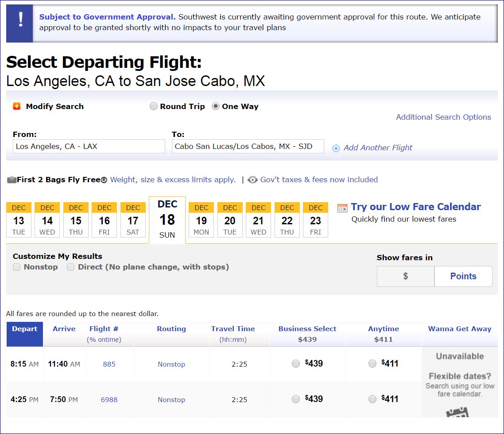Image resolution: width=504 pixels, height=434 pixels.
Task: Click the orange Modify Search plus icon
Action: [x=17, y=106]
